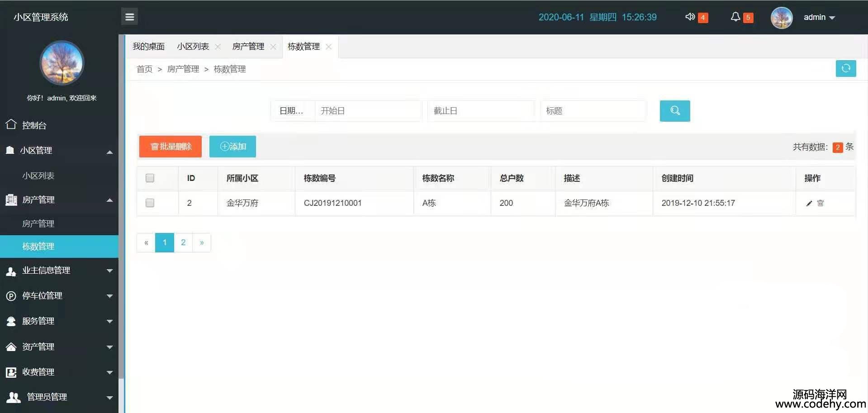Click the announcements badge showing 4
The width and height of the screenshot is (868, 413).
coord(703,18)
